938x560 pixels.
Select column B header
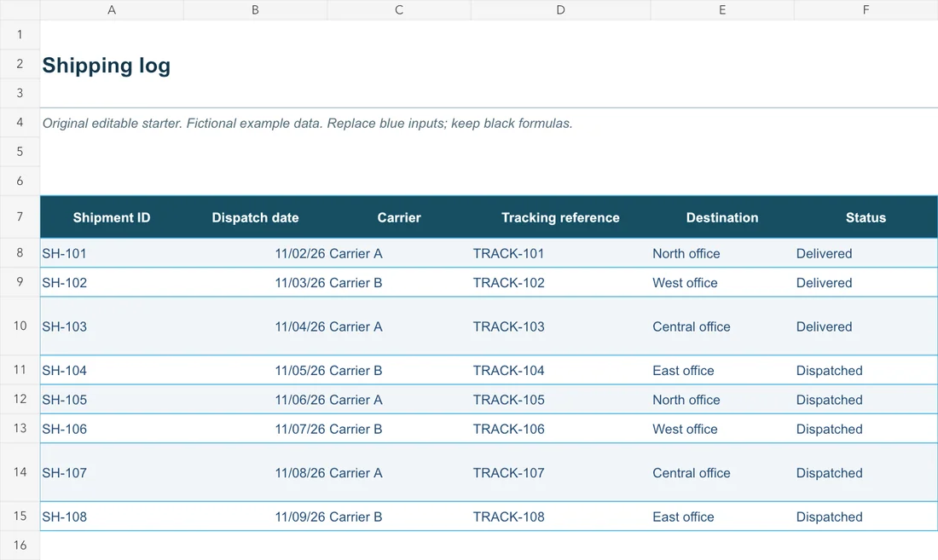256,9
